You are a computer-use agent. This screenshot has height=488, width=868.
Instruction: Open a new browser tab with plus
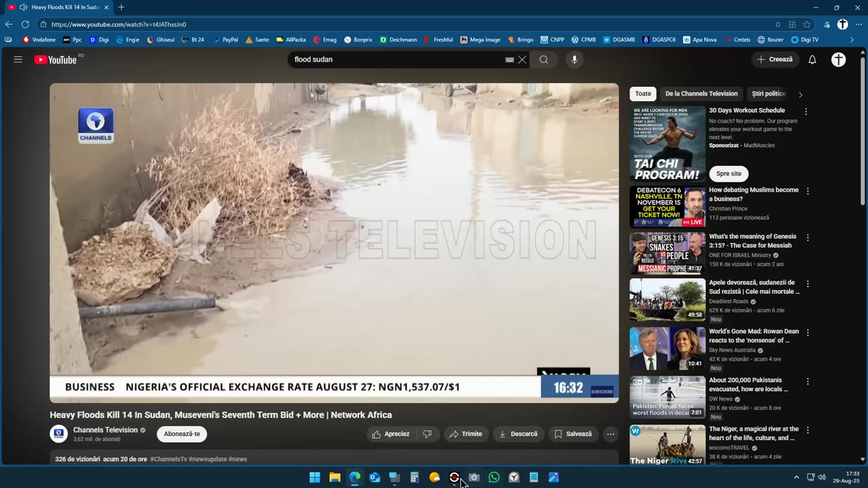click(121, 7)
